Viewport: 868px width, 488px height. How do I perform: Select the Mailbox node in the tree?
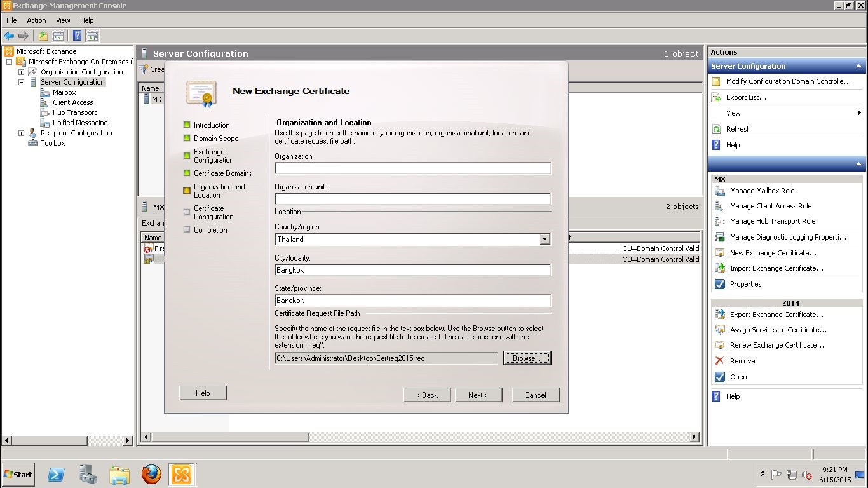tap(64, 92)
